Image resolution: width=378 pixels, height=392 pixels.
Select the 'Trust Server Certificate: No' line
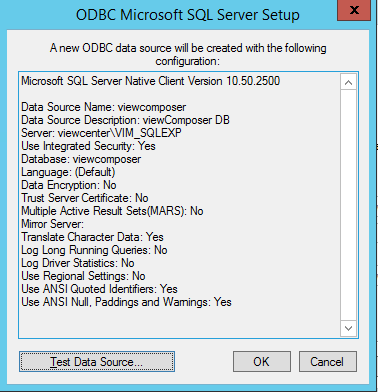click(x=85, y=198)
